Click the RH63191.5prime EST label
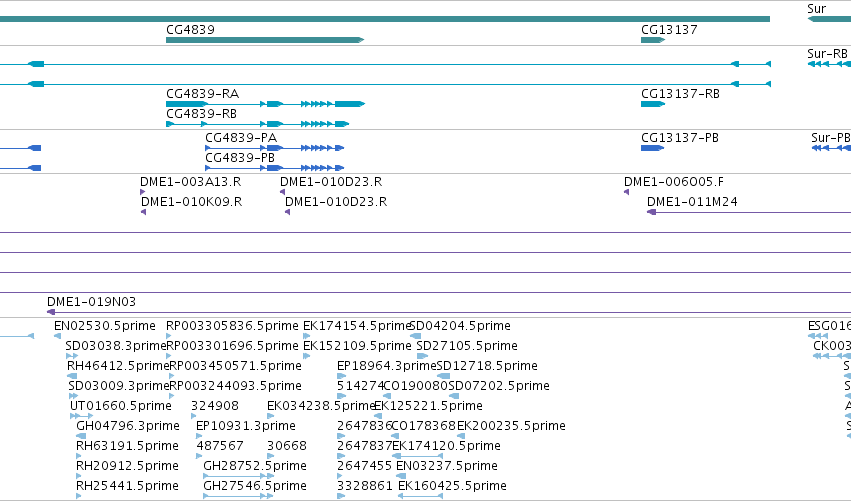This screenshot has width=851, height=501. point(128,446)
